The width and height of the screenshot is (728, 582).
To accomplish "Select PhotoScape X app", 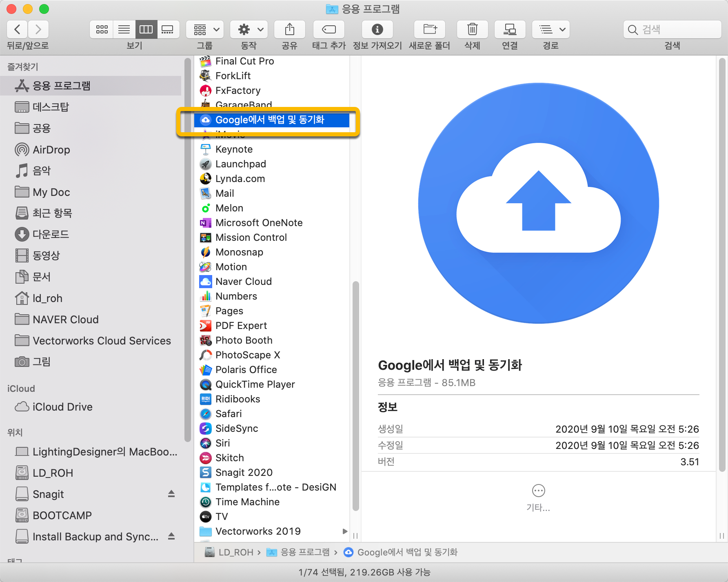I will [272, 355].
